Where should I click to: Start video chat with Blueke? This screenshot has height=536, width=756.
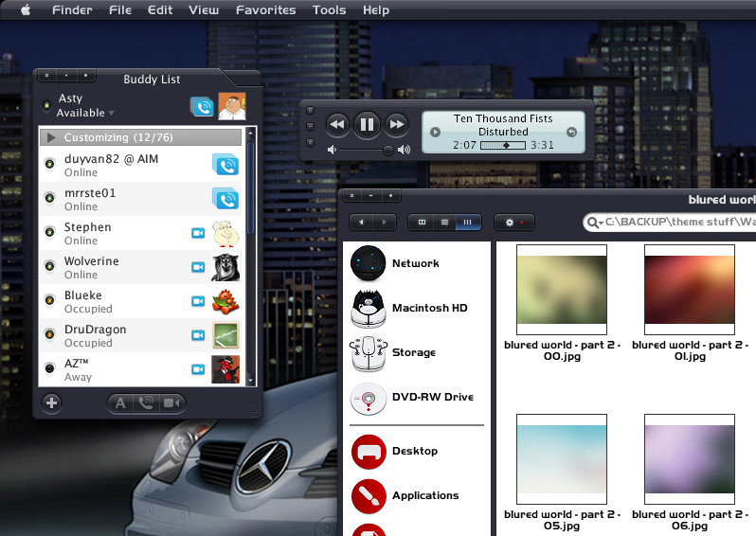pyautogui.click(x=198, y=301)
